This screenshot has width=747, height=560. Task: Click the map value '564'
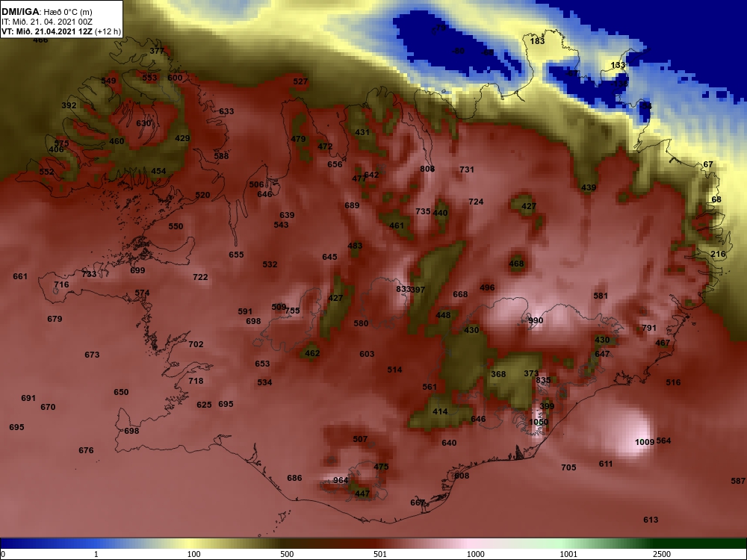click(x=663, y=441)
